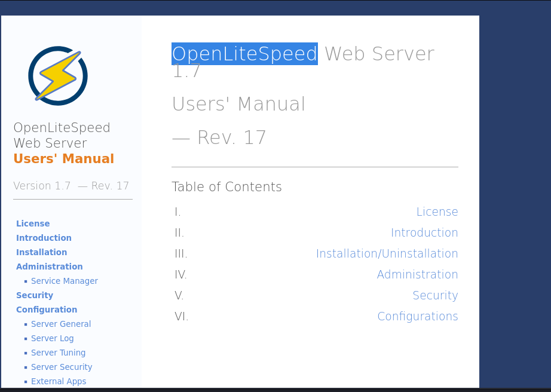Screen dimensions: 551x392
Task: Open Configuration section in sidebar
Action: 47,310
